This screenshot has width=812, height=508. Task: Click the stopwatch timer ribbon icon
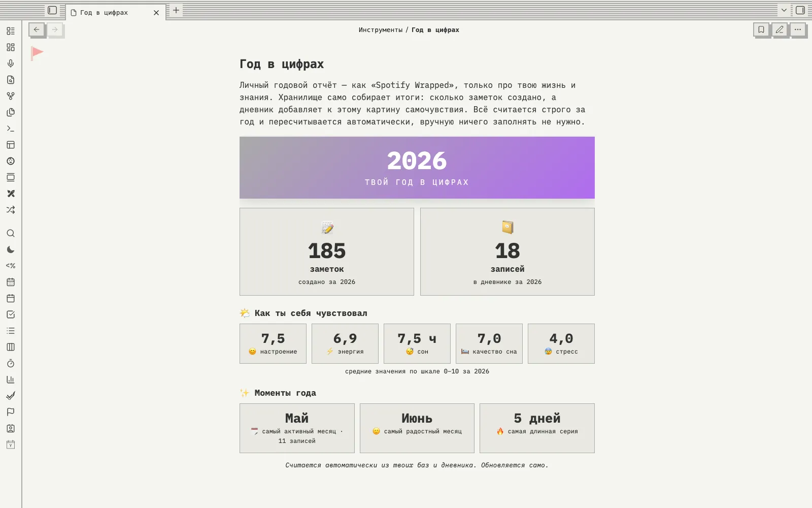click(11, 363)
